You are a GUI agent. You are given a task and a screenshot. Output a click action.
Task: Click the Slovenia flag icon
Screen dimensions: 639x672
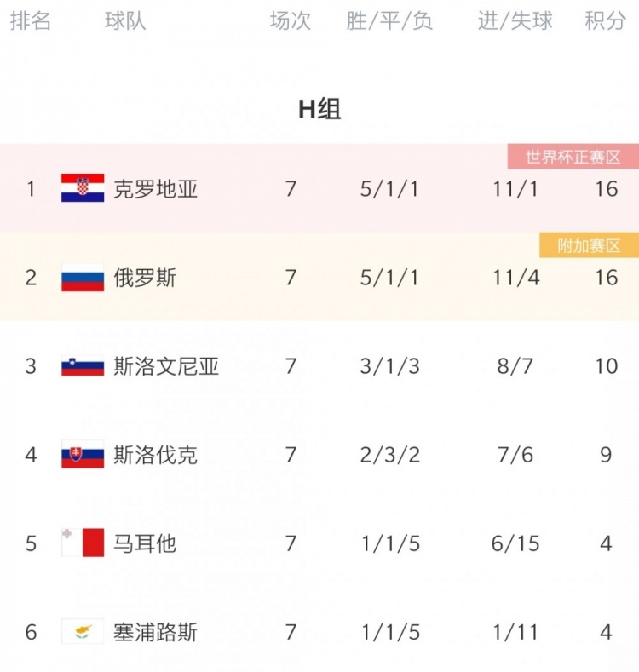(83, 365)
